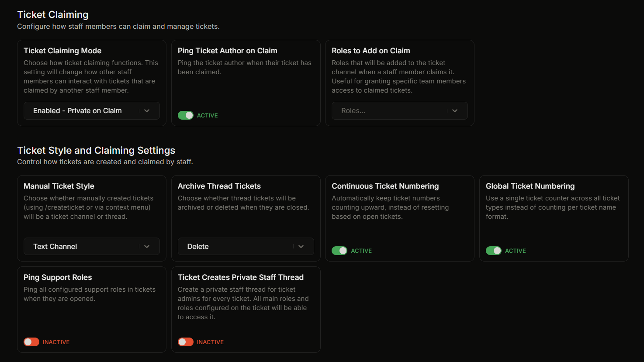Click ACTIVE label under Continuous Ticket Numbering
Screen dimensions: 644x362
(x=361, y=251)
